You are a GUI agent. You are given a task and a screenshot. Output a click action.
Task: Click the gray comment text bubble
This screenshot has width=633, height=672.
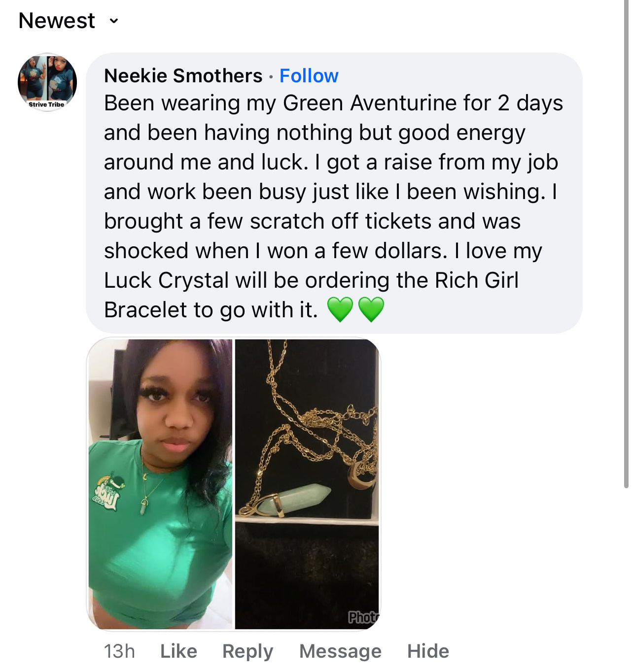[x=333, y=192]
